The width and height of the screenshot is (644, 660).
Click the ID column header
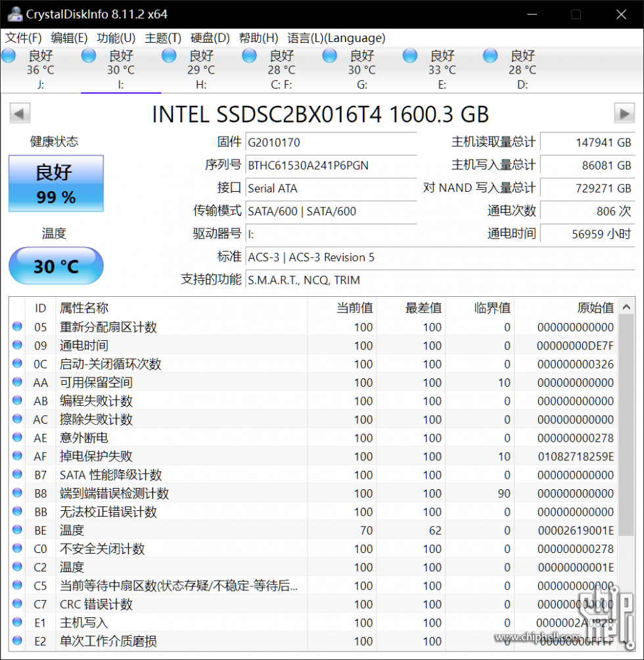[x=41, y=308]
